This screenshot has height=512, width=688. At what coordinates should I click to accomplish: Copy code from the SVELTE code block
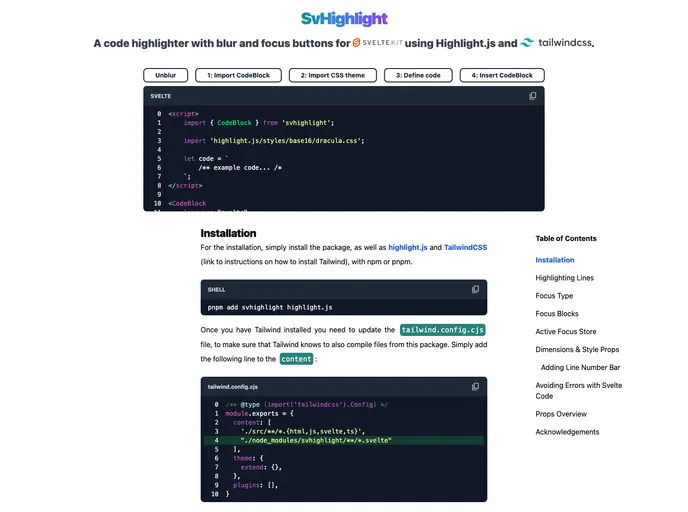pyautogui.click(x=532, y=96)
